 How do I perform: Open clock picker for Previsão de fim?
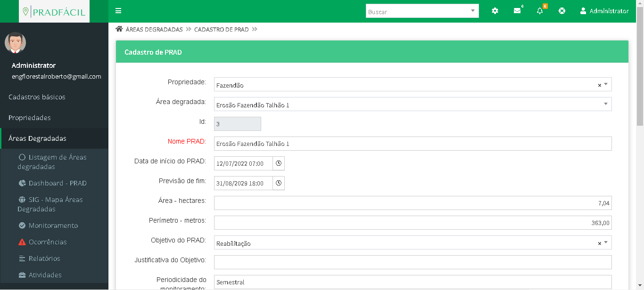tap(279, 183)
